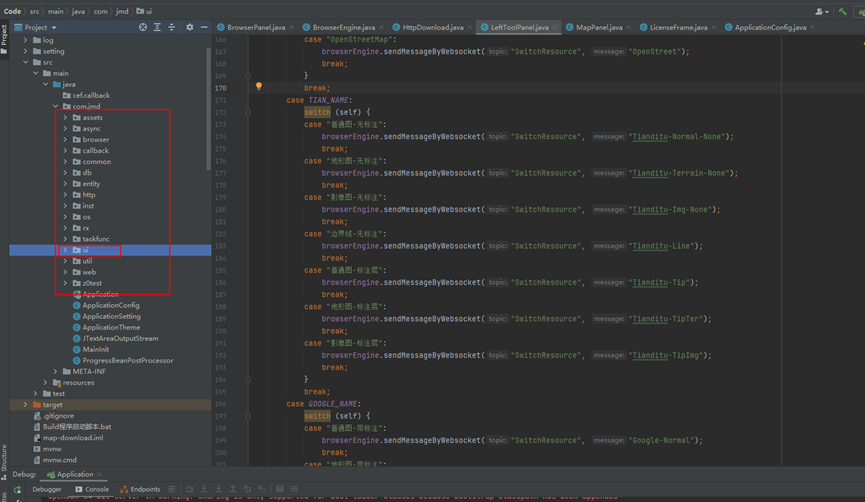Viewport: 865px width, 502px height.
Task: Toggle fold marker at line 194
Action: pyautogui.click(x=248, y=380)
